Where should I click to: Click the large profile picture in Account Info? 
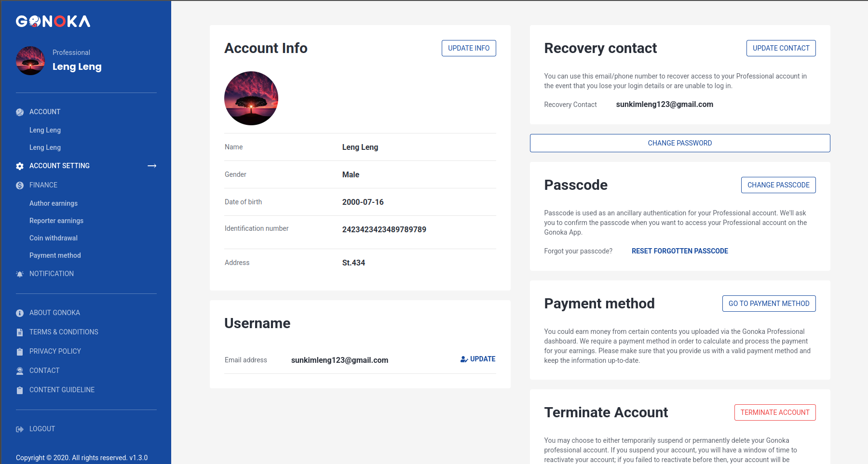point(251,98)
